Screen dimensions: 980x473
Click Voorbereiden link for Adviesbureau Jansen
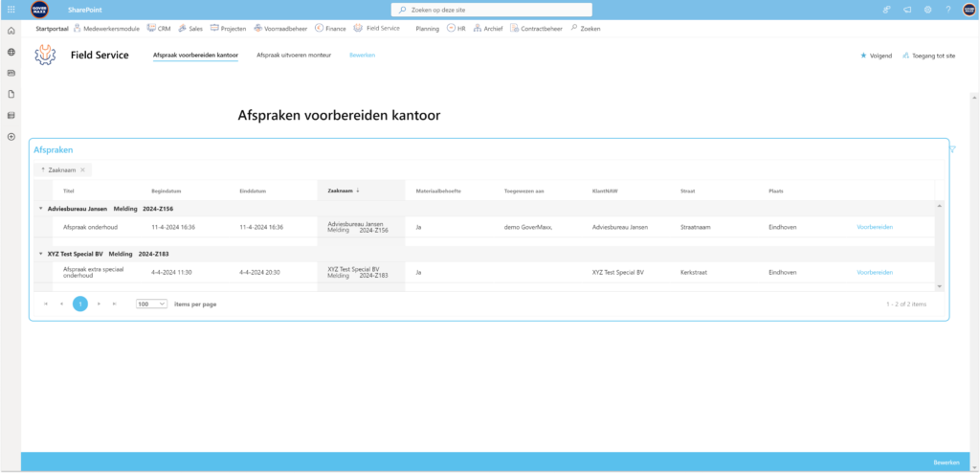pos(875,227)
